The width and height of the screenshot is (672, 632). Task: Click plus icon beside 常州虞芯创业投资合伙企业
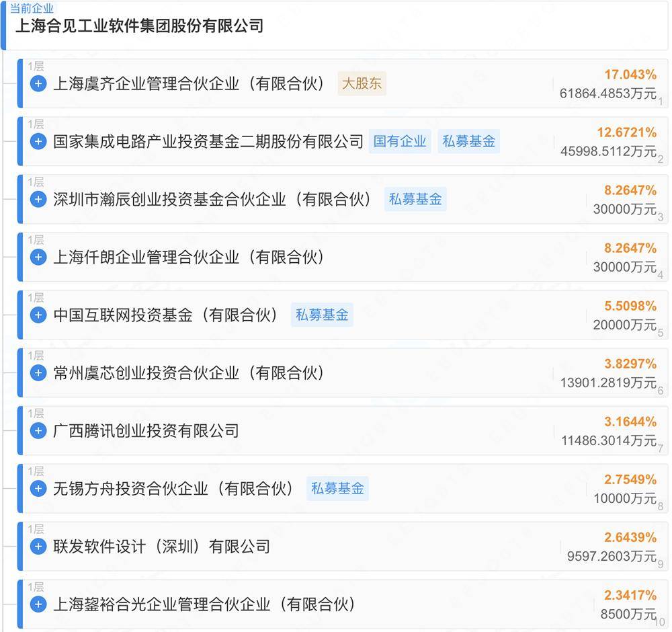38,373
